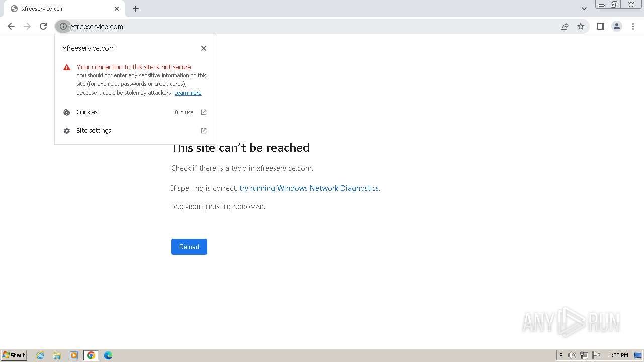Image resolution: width=644 pixels, height=362 pixels.
Task: Click the 'This site can't be reached' heading
Action: (x=240, y=148)
